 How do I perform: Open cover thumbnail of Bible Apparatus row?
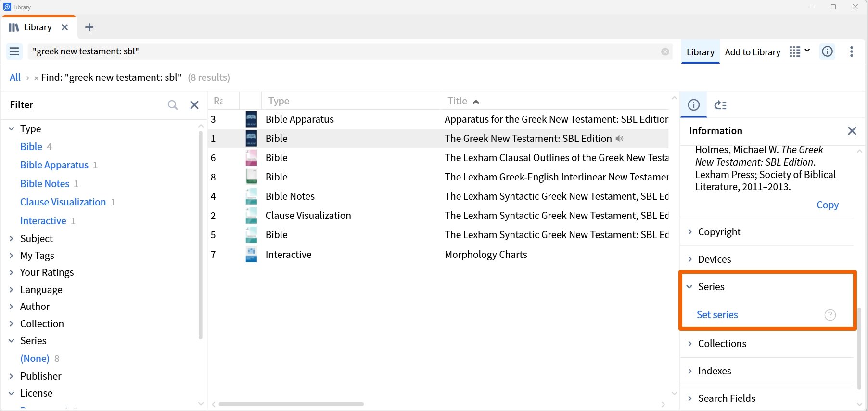pos(251,119)
